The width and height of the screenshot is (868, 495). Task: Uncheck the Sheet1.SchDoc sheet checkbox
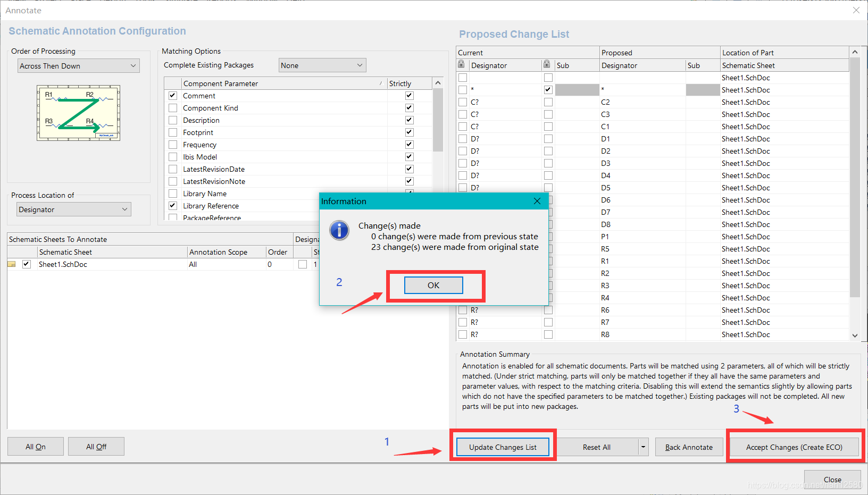coord(27,264)
